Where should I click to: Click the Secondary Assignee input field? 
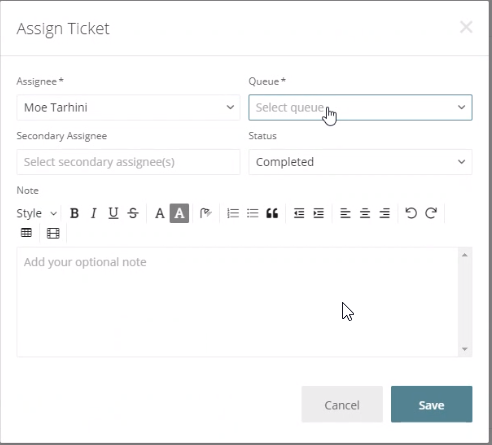[x=128, y=162]
